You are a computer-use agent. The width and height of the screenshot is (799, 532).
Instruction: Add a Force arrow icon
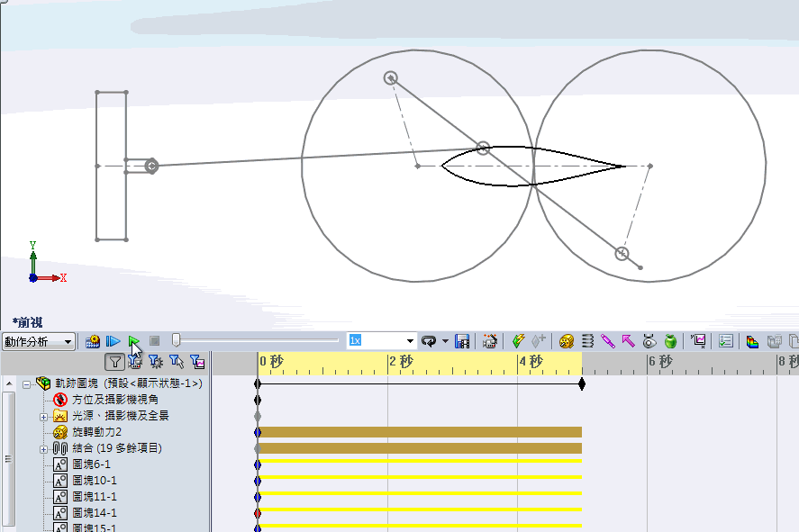coord(628,341)
